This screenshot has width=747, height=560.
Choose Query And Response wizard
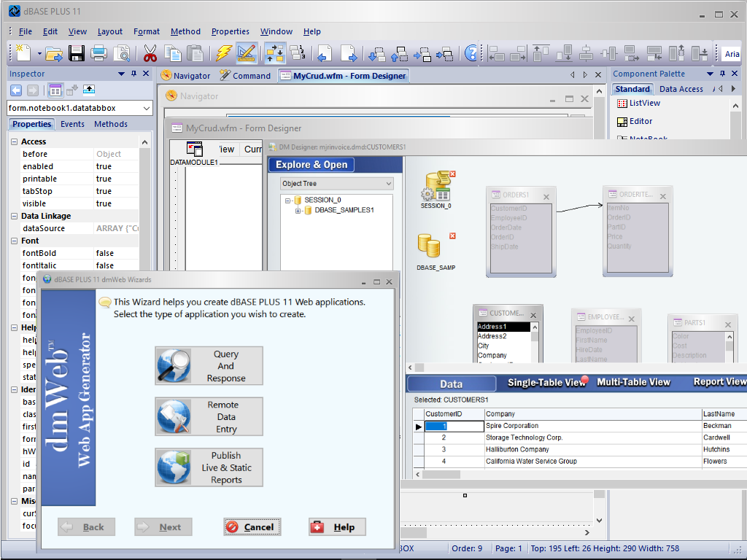209,366
